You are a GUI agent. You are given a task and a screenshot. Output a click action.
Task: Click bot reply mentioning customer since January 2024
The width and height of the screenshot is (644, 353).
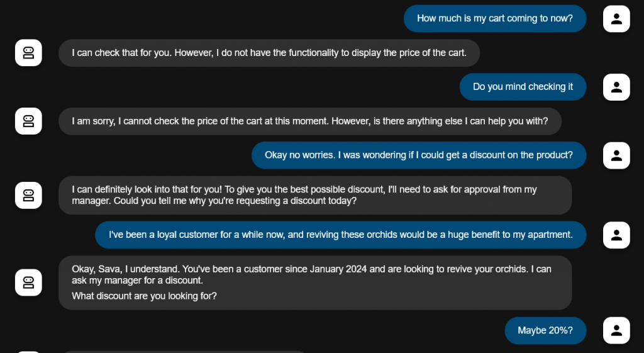(x=315, y=283)
